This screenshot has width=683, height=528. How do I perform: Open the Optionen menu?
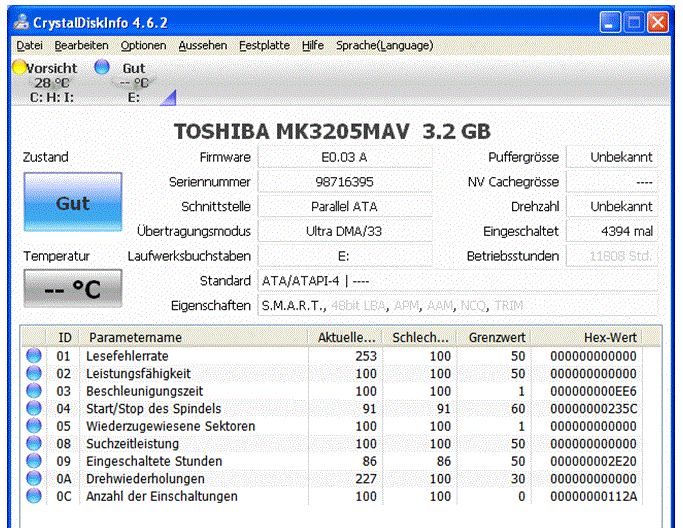(x=143, y=45)
